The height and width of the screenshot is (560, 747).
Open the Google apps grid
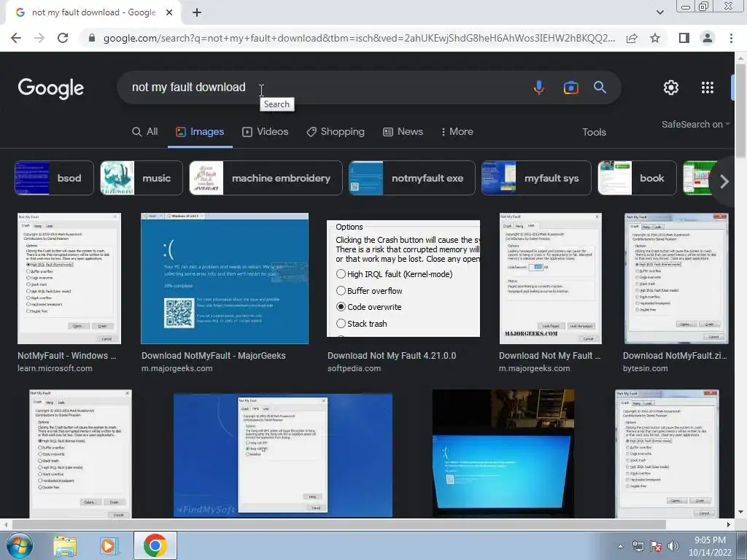pos(708,87)
